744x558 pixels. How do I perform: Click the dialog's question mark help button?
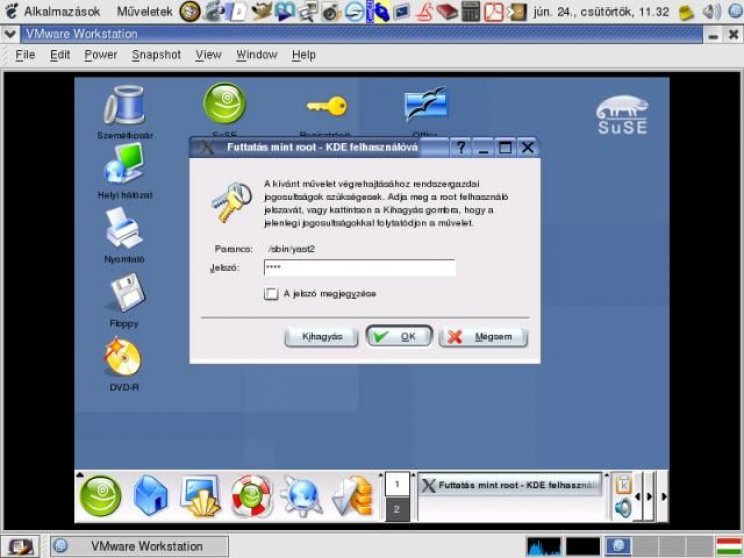click(460, 148)
